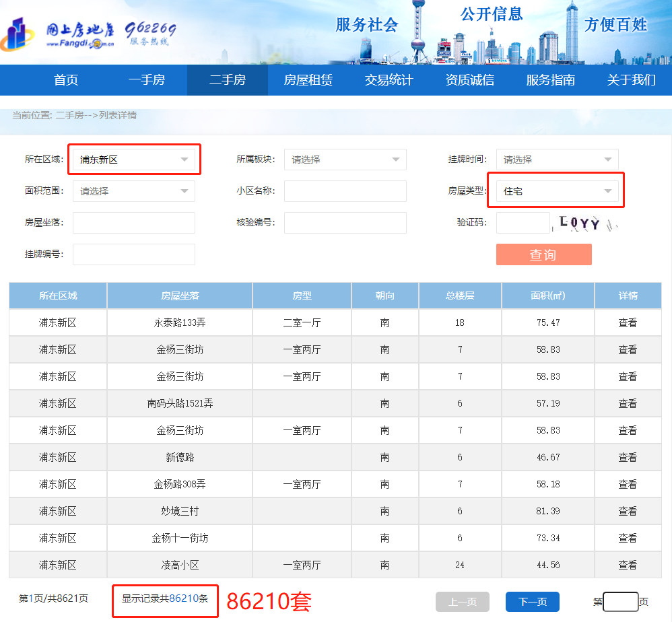This screenshot has height=622, width=672.
Task: Click the 房型 column header
Action: [x=302, y=296]
